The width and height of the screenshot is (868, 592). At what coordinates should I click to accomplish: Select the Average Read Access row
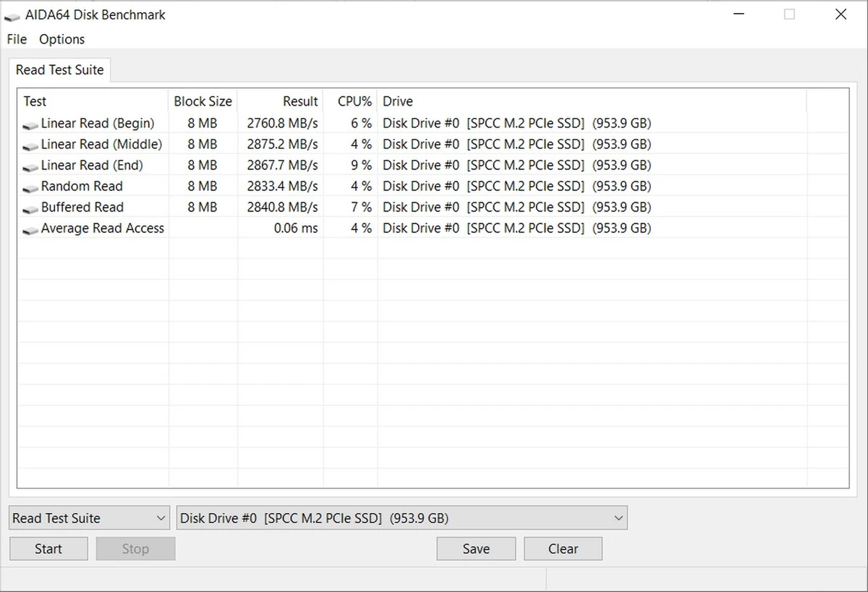[x=433, y=228]
